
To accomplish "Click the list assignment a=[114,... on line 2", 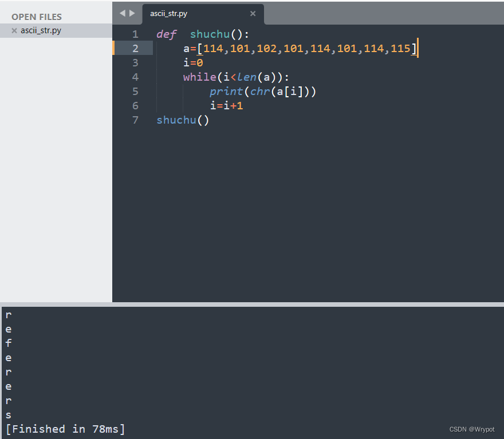I will (x=300, y=49).
